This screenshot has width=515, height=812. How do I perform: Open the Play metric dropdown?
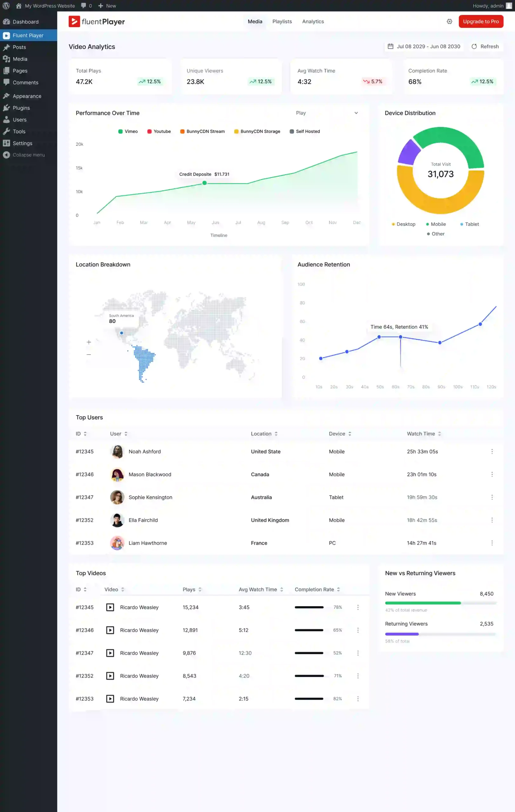[x=328, y=113]
